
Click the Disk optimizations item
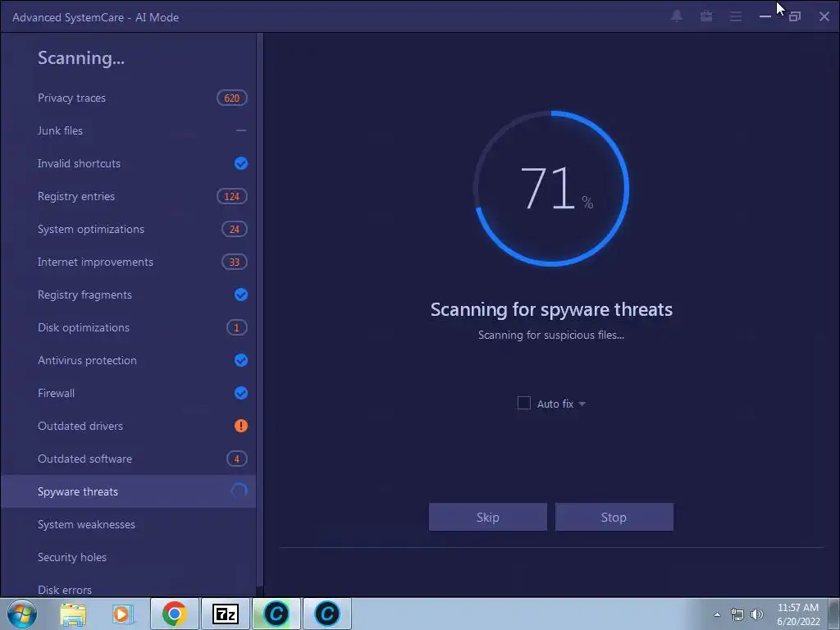pyautogui.click(x=129, y=328)
